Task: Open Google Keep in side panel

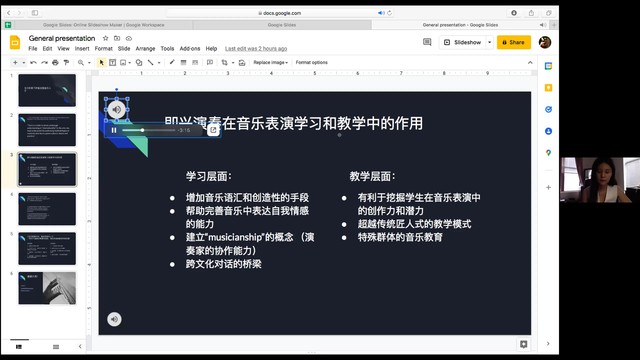Action: pos(548,88)
